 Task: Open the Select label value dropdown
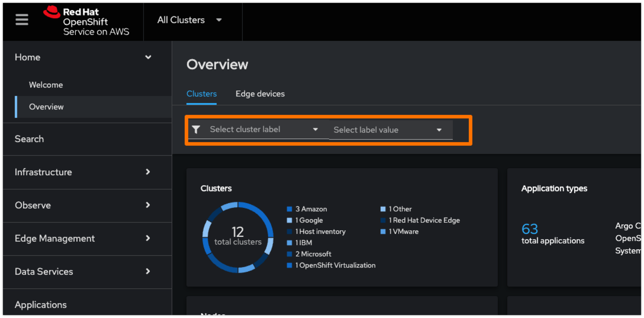pos(388,130)
